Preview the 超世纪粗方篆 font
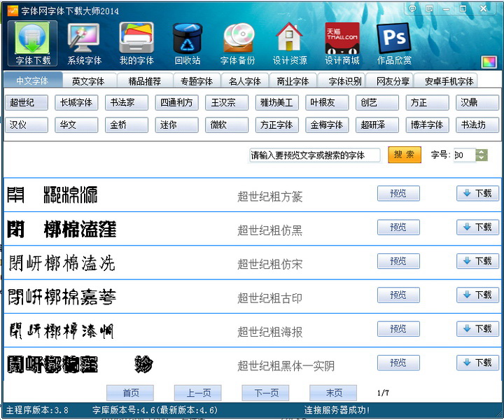 (398, 193)
